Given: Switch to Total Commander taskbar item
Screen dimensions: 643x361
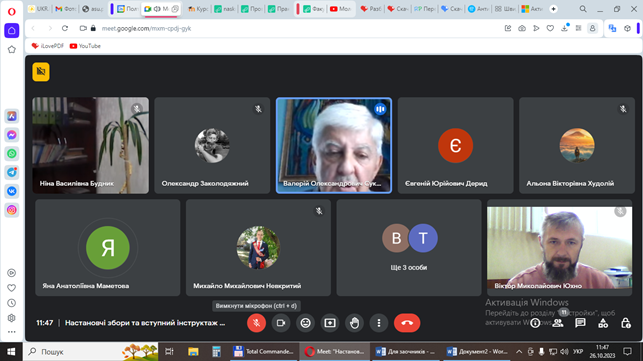Looking at the screenshot, I should click(x=264, y=352).
